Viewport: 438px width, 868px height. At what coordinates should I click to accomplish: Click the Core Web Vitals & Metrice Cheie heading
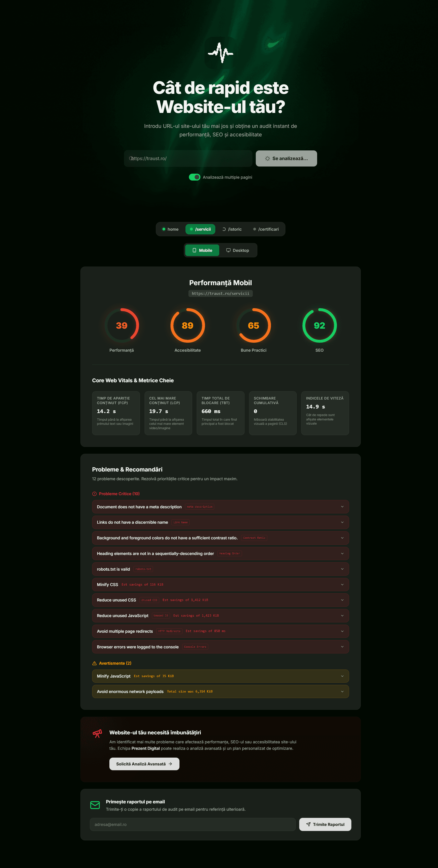click(x=133, y=380)
